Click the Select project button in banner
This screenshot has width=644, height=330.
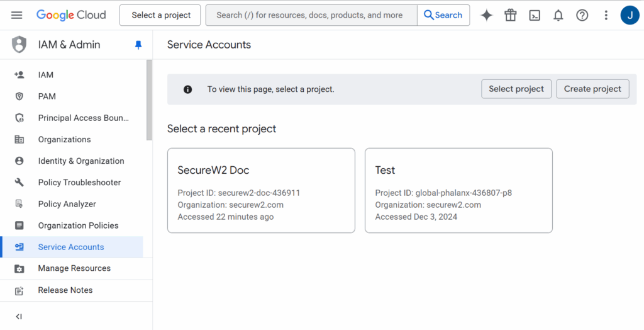click(516, 89)
